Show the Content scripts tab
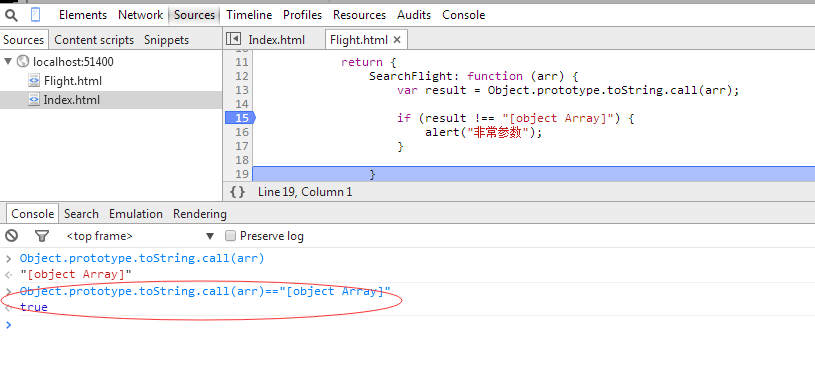This screenshot has width=815, height=380. (x=94, y=40)
